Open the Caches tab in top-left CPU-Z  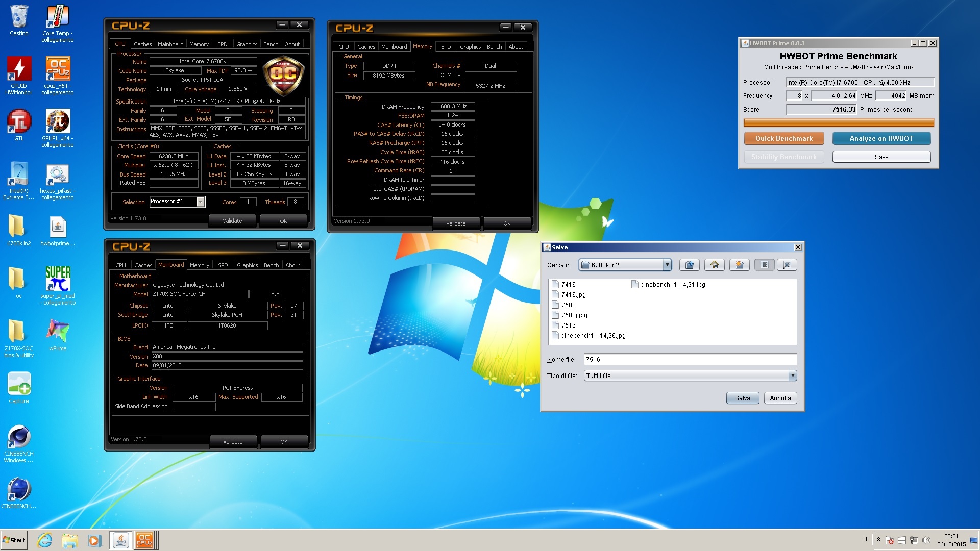[142, 44]
